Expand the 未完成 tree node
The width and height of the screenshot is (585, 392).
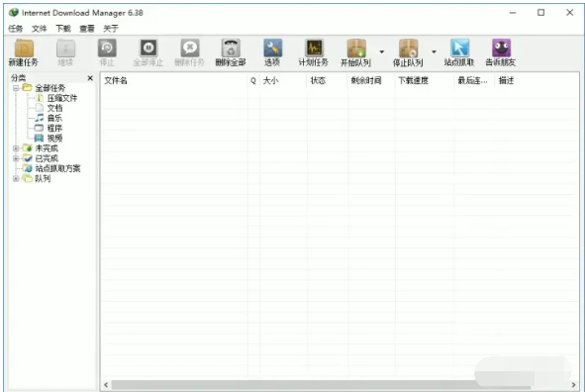(16, 148)
